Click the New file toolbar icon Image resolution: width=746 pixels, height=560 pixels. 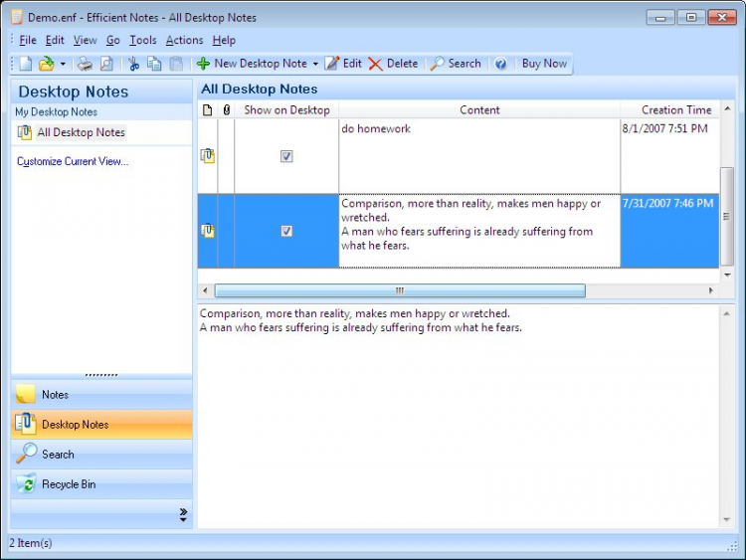coord(26,64)
